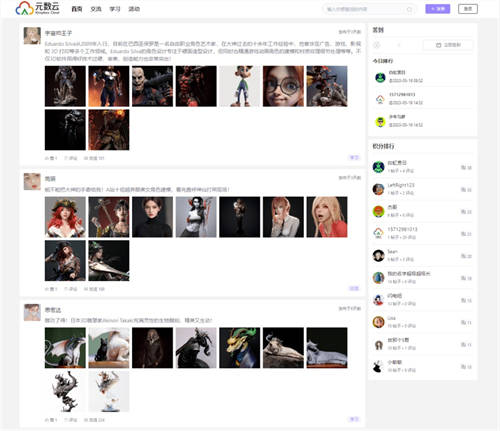This screenshot has height=431, width=500.
Task: Open the red-haired pirate thumbnail in the second post
Action: click(65, 217)
